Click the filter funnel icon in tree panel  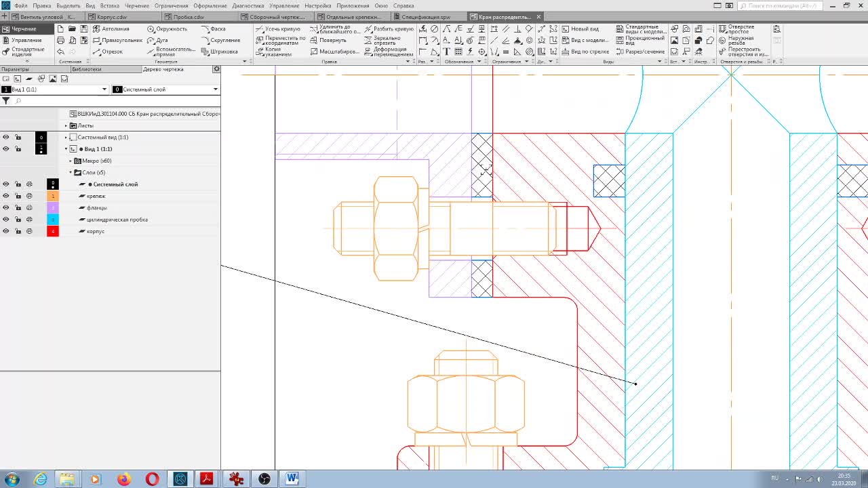[x=6, y=101]
